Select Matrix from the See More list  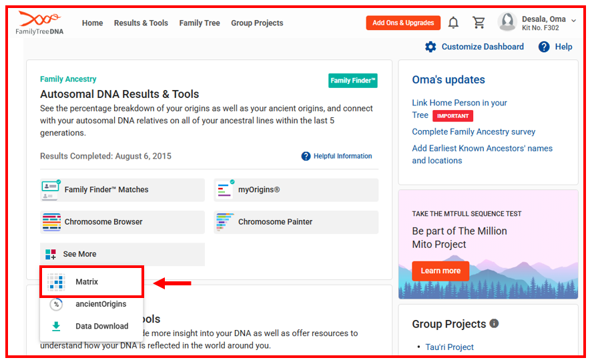pos(91,282)
